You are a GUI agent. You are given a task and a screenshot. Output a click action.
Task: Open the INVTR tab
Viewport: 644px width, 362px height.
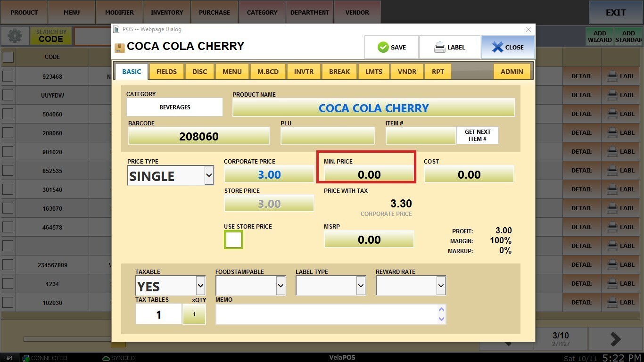pos(304,72)
